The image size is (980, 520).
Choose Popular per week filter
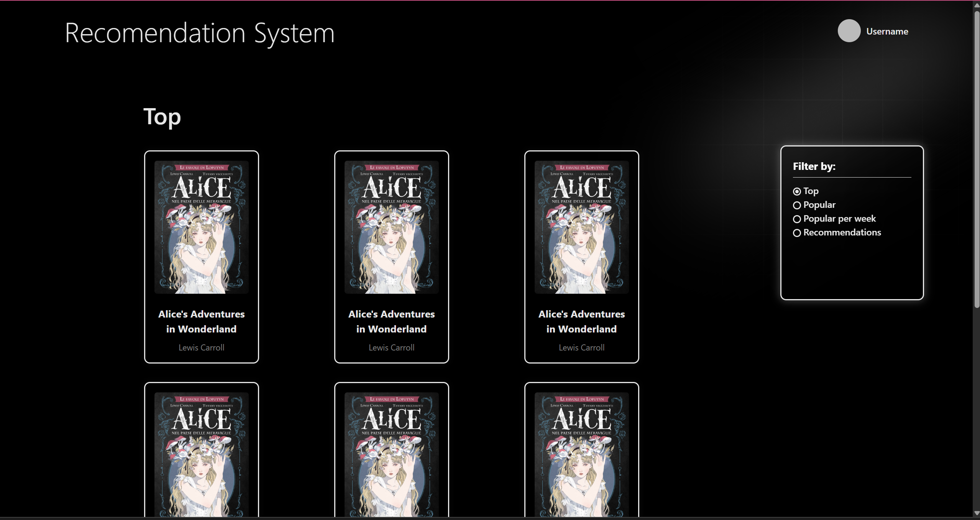pos(797,219)
